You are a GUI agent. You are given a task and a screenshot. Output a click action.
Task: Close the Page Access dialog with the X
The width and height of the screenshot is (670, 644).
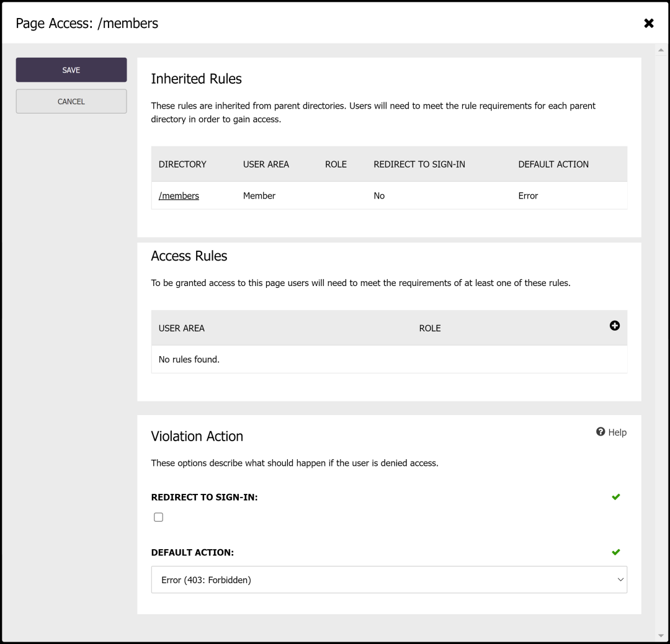(648, 23)
